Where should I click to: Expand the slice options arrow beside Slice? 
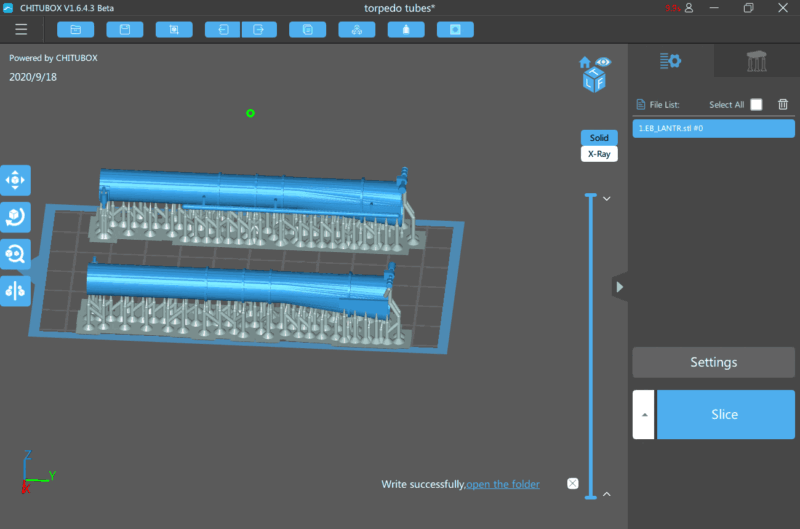point(644,414)
